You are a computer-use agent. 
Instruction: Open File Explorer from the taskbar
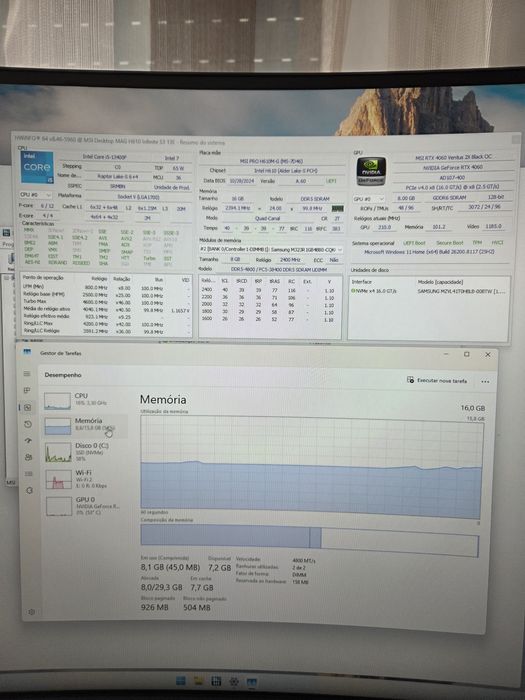point(199,681)
